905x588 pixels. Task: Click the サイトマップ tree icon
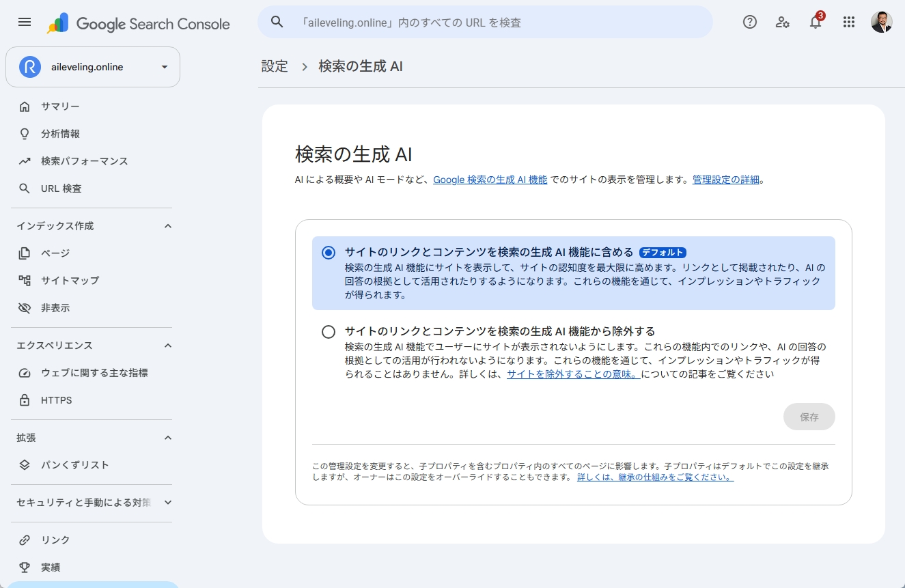[25, 281]
